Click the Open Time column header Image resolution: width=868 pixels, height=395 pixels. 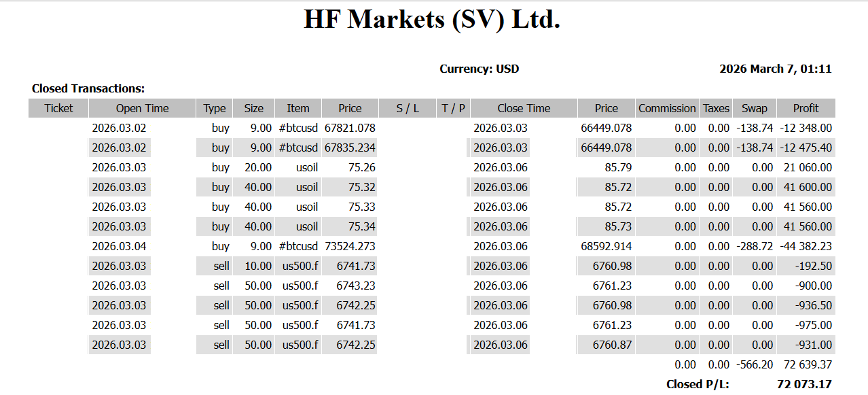[142, 108]
